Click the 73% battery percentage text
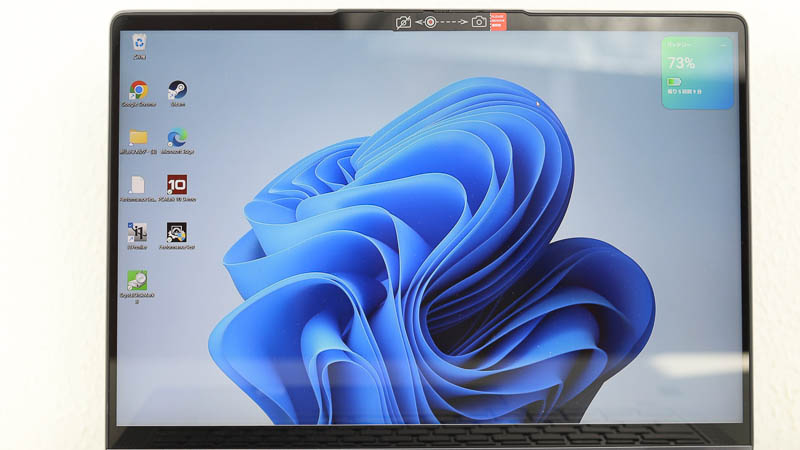This screenshot has height=450, width=800. click(x=682, y=63)
